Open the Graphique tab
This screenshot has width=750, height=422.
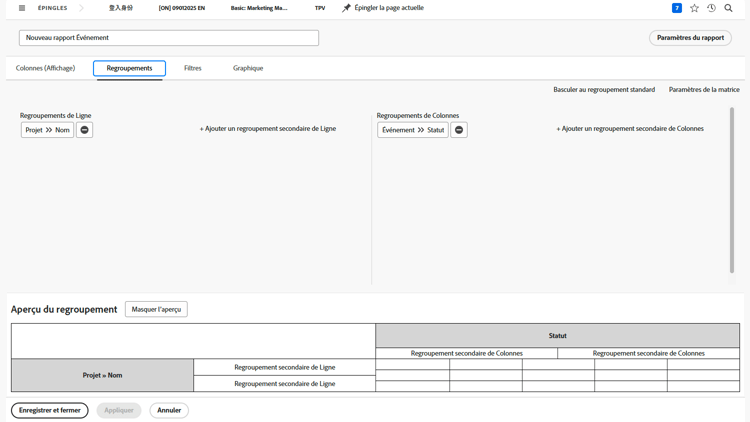coord(248,68)
